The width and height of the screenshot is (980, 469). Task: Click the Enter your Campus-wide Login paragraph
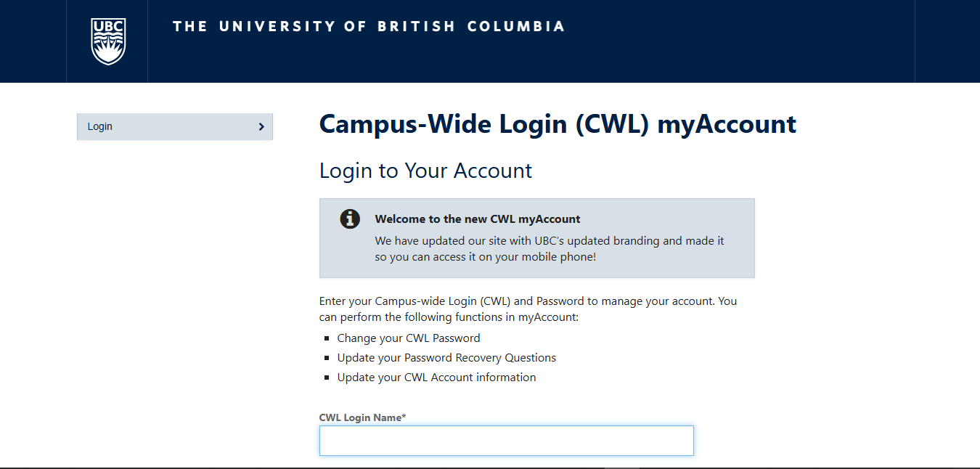pyautogui.click(x=528, y=309)
